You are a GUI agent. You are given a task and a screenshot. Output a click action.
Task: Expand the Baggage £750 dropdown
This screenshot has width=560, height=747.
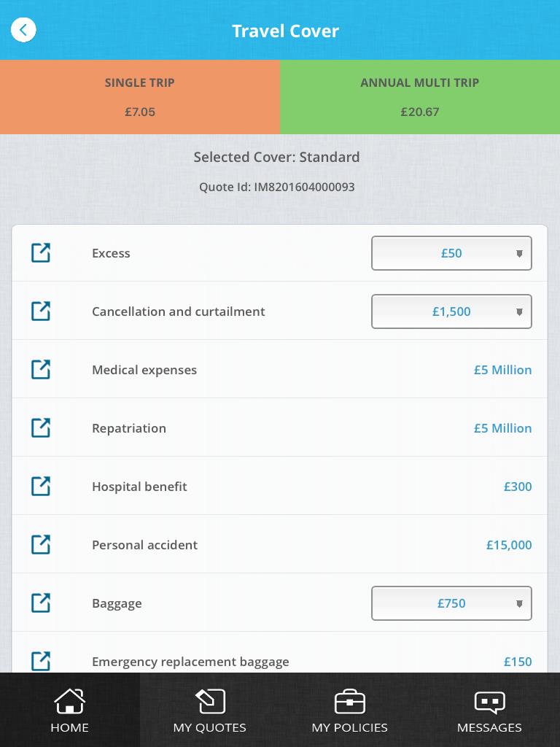[x=451, y=603]
